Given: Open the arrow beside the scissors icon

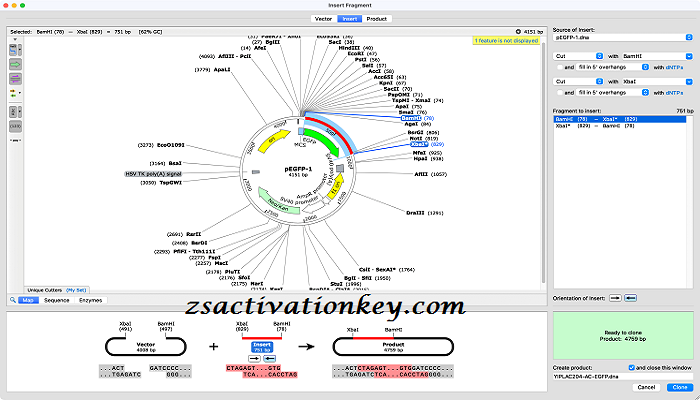Looking at the screenshot, I should pyautogui.click(x=20, y=112).
